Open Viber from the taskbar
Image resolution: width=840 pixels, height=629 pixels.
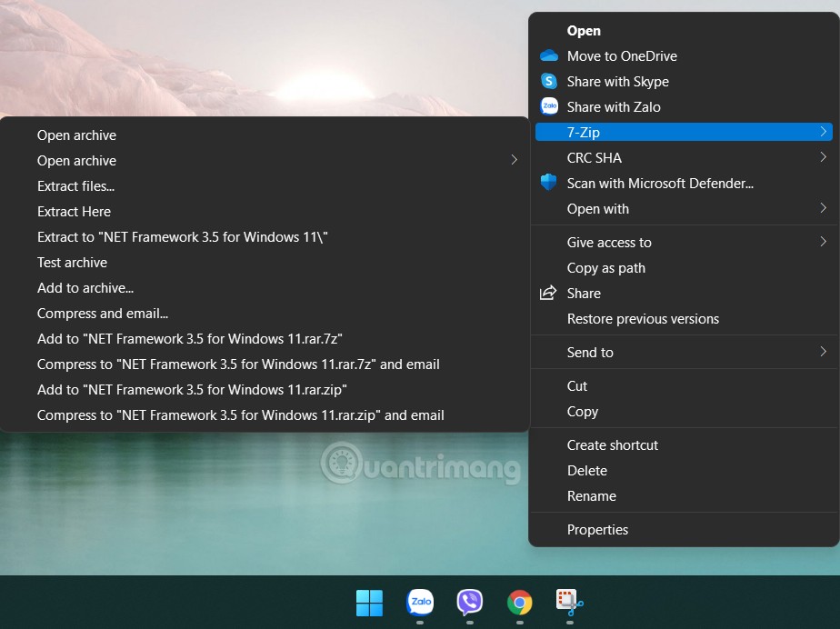point(470,603)
